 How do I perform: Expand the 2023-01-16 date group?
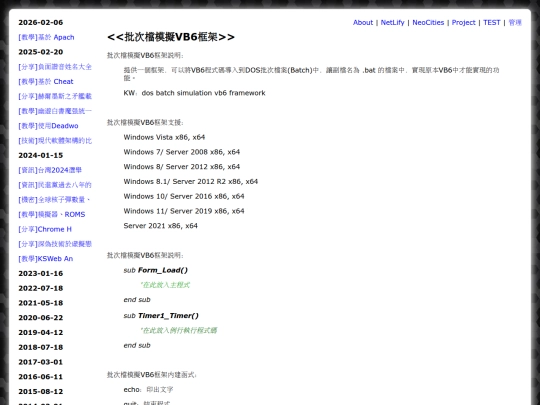coord(41,273)
